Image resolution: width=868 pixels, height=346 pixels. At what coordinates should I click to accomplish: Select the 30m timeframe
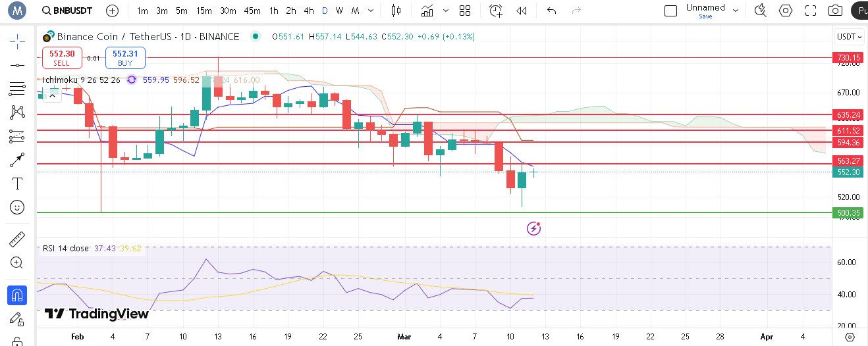click(228, 11)
